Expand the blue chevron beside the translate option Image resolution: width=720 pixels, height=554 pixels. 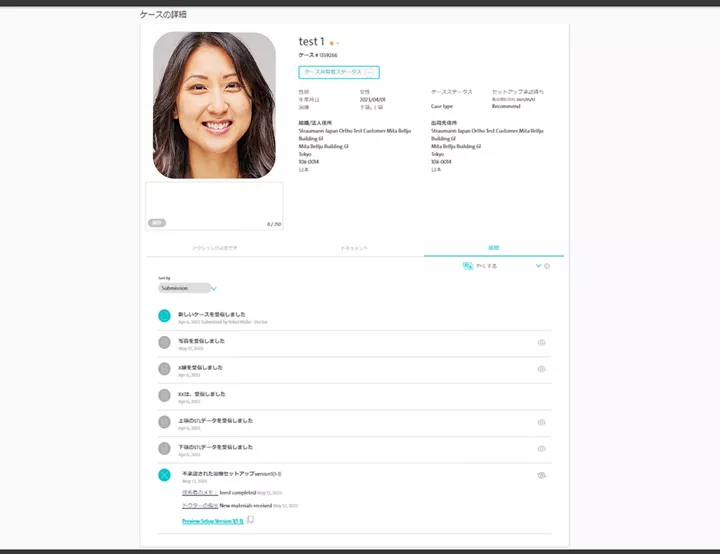click(x=538, y=266)
